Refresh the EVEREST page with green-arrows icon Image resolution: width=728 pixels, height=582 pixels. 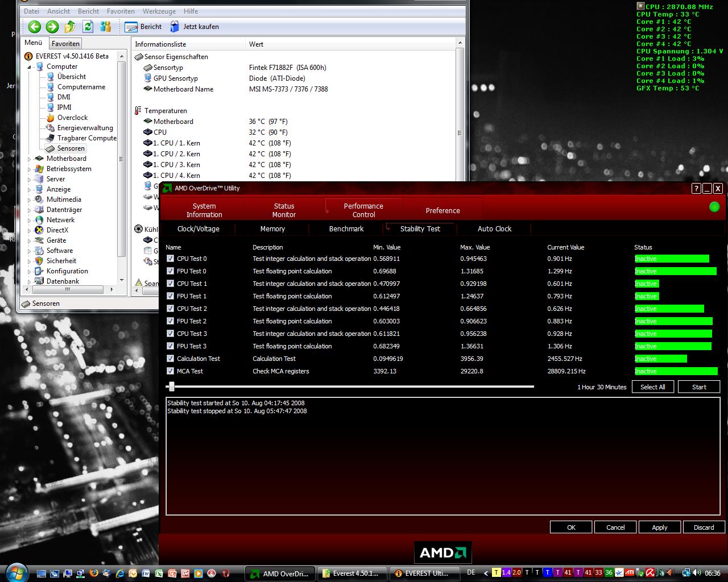click(x=88, y=27)
